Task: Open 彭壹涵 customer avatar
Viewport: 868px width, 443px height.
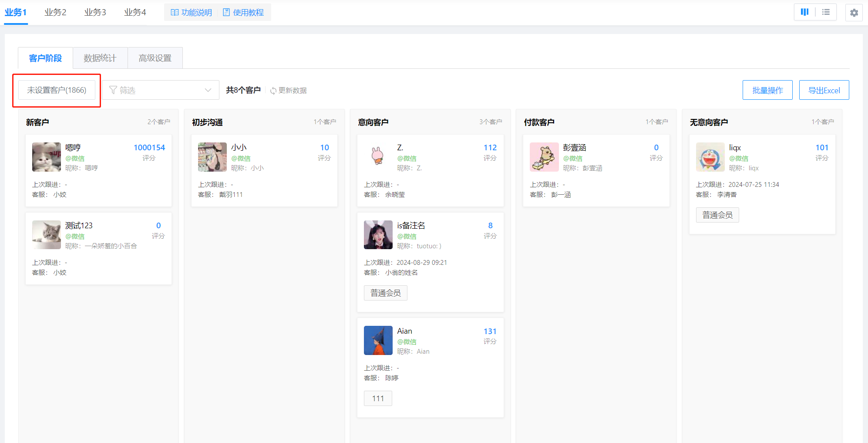Action: click(544, 157)
